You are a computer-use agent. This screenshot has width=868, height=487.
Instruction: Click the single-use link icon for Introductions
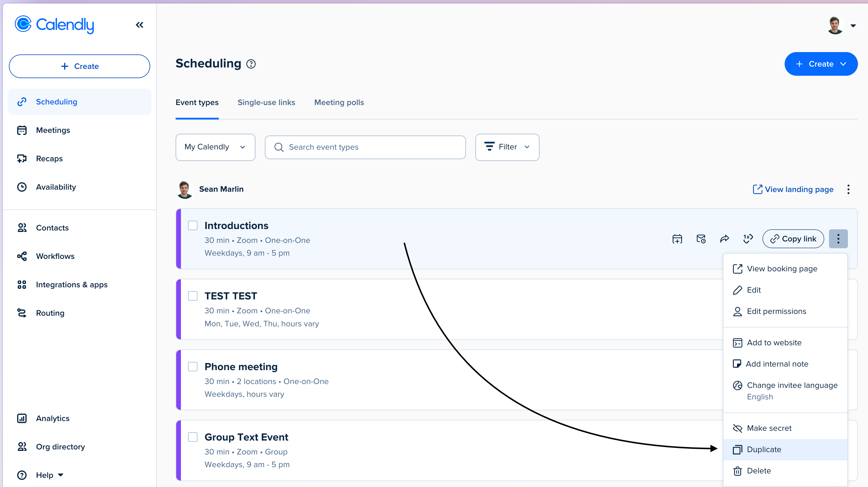[x=748, y=239]
